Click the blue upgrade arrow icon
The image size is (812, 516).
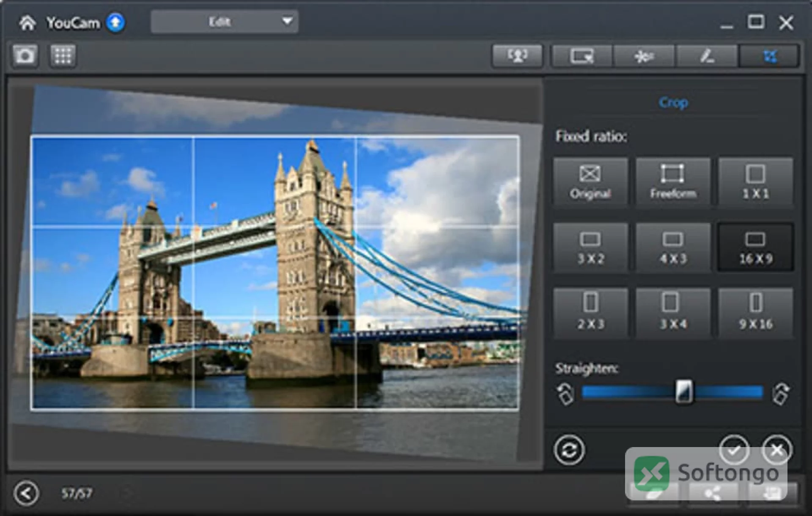tap(115, 22)
